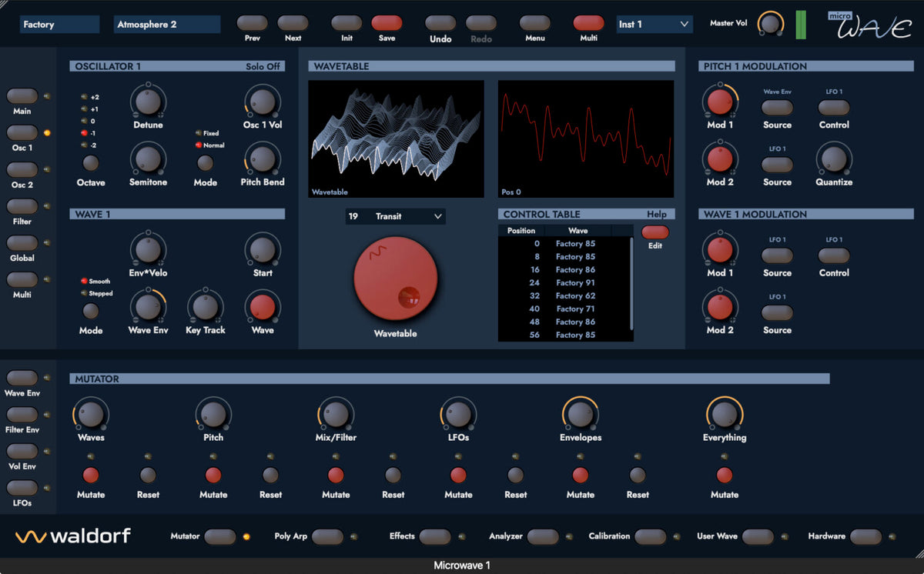Open the 19 Transit wavetable dropdown
Viewport: 924px width, 574px height.
(395, 216)
